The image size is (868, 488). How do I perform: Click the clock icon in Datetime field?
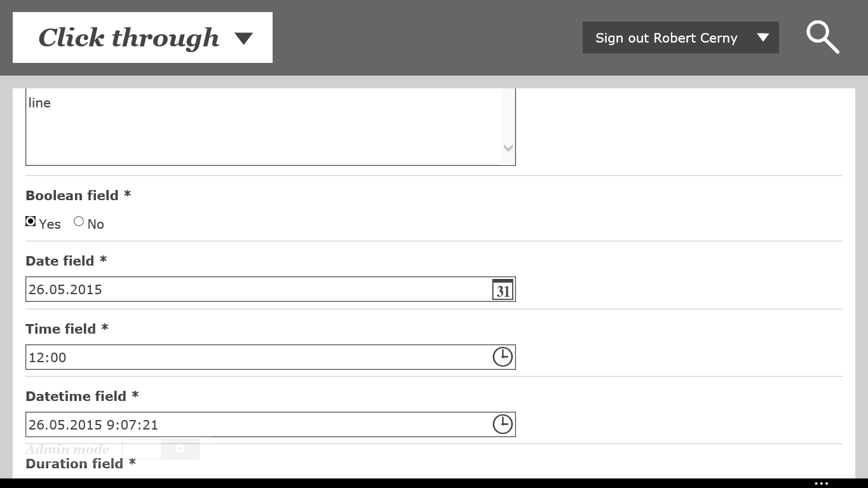503,424
